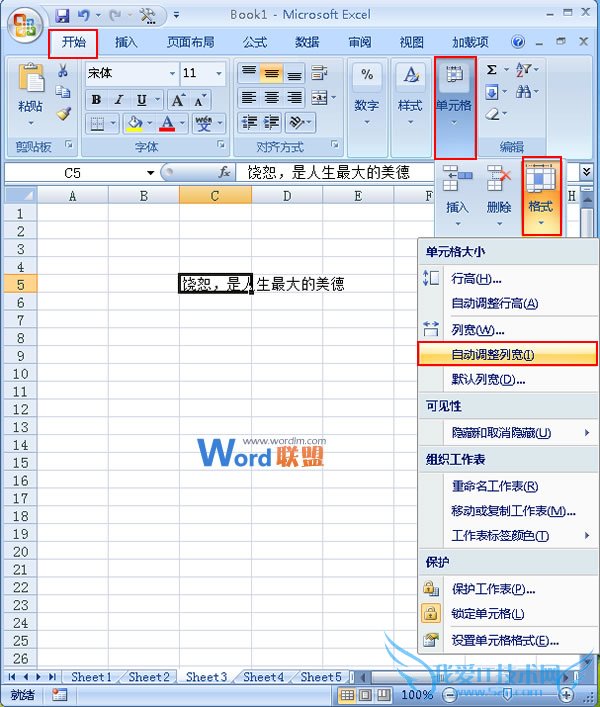This screenshot has width=600, height=707.
Task: Apply red font color
Action: click(x=167, y=123)
